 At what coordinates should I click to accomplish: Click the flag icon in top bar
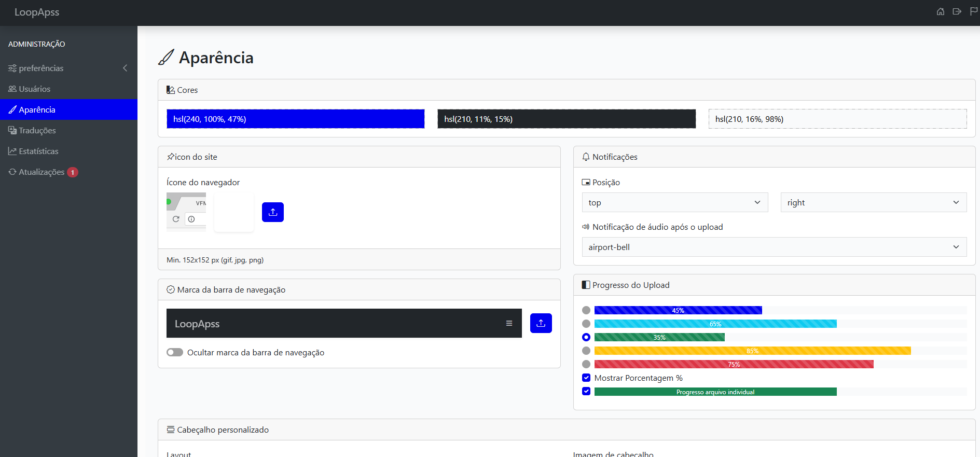pyautogui.click(x=974, y=11)
